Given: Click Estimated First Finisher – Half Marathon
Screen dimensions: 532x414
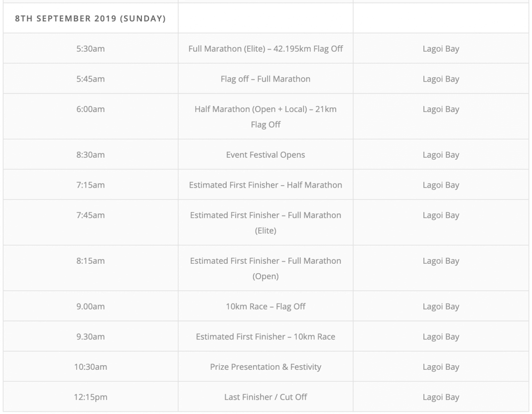Looking at the screenshot, I should tap(266, 185).
